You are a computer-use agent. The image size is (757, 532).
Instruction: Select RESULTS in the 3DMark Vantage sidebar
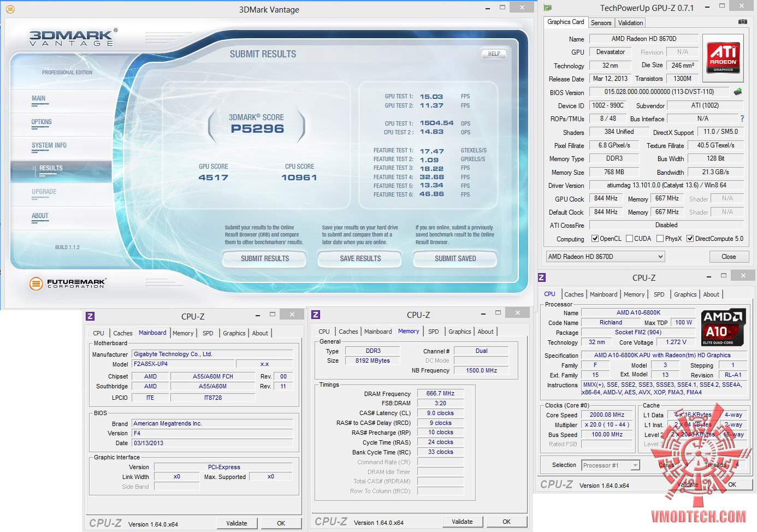pos(61,171)
